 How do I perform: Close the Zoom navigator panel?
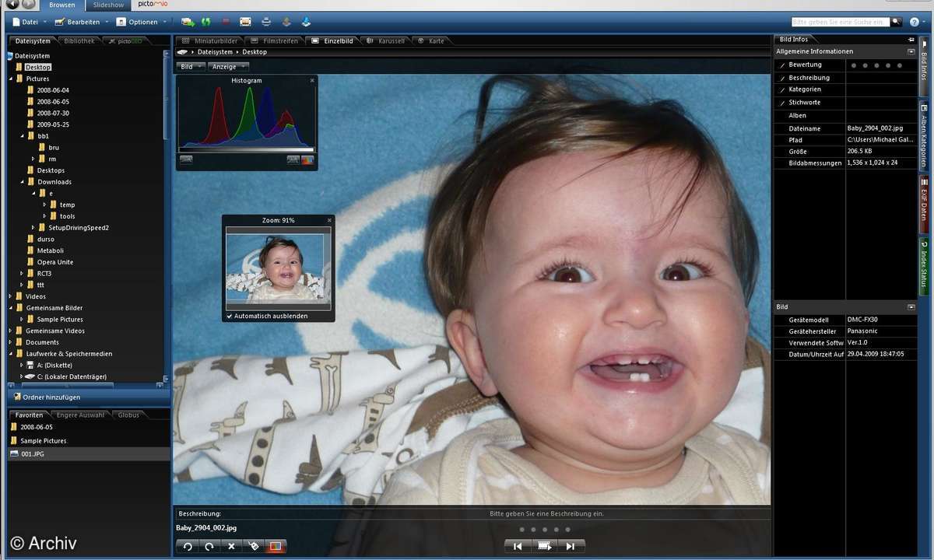[x=329, y=220]
